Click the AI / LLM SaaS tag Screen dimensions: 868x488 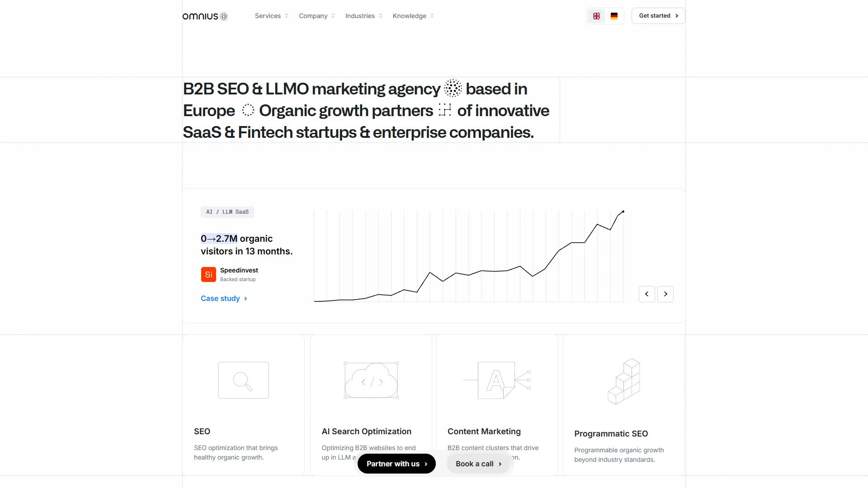[x=227, y=212]
